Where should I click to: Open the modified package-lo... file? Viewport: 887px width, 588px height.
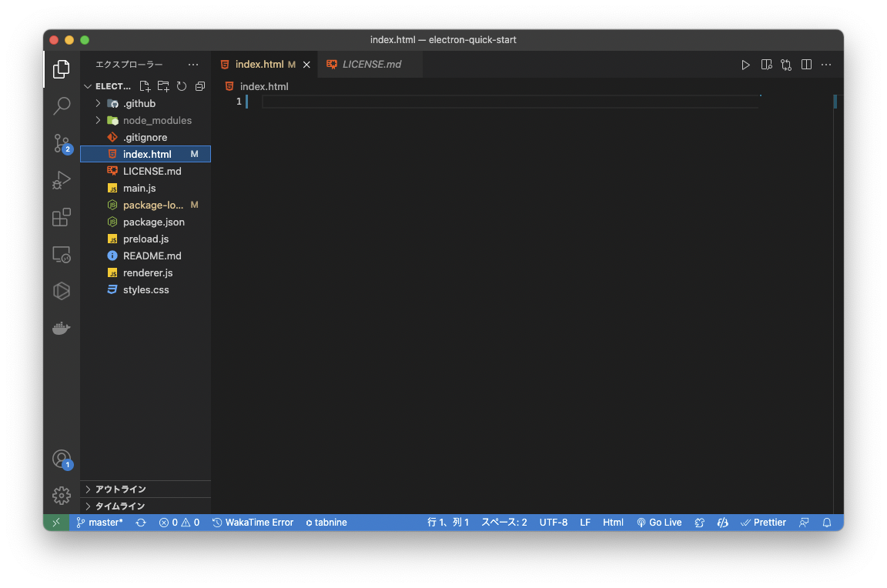tap(146, 205)
